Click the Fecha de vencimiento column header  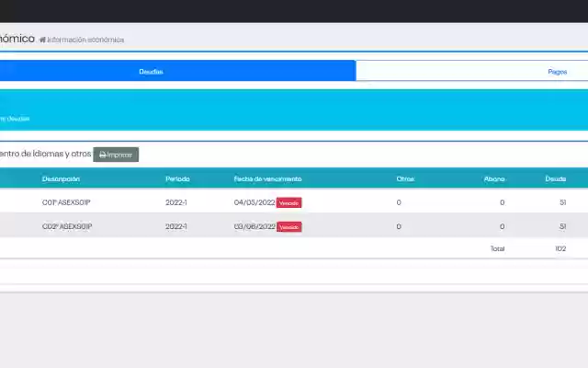[x=267, y=178]
